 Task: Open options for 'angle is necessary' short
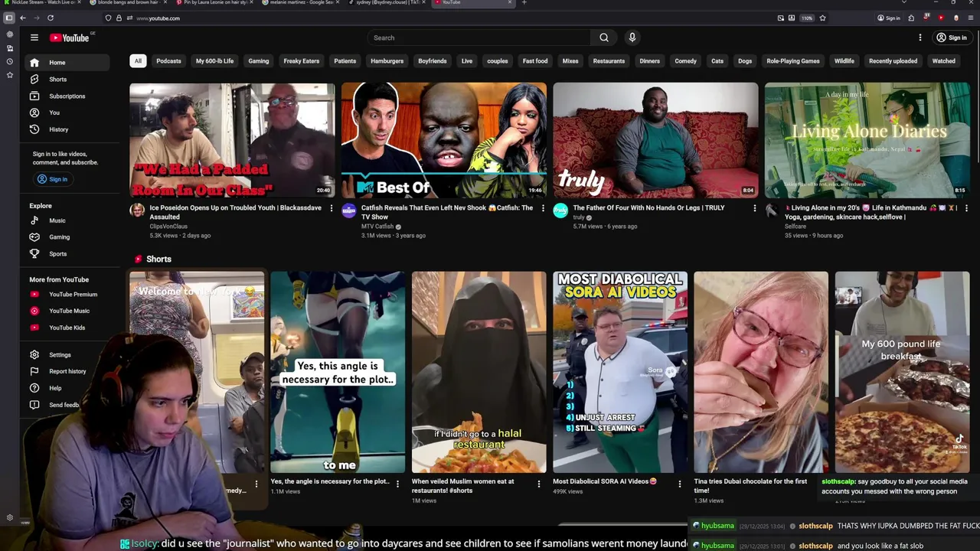point(397,484)
